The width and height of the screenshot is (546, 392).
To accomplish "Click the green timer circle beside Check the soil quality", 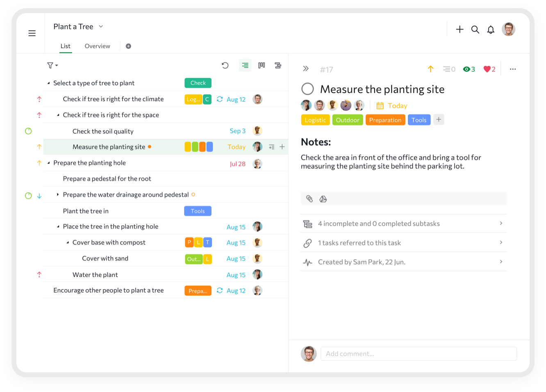I will 28,131.
